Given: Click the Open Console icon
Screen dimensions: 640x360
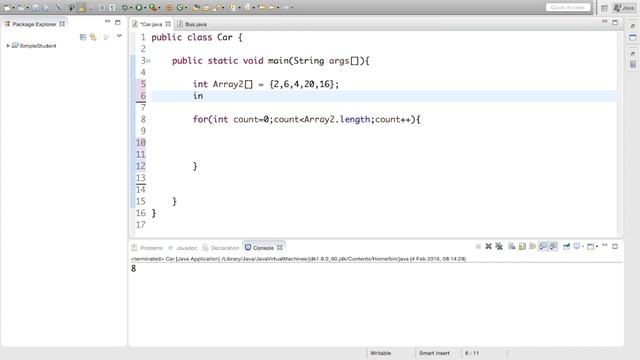Looking at the screenshot, I should coord(591,247).
